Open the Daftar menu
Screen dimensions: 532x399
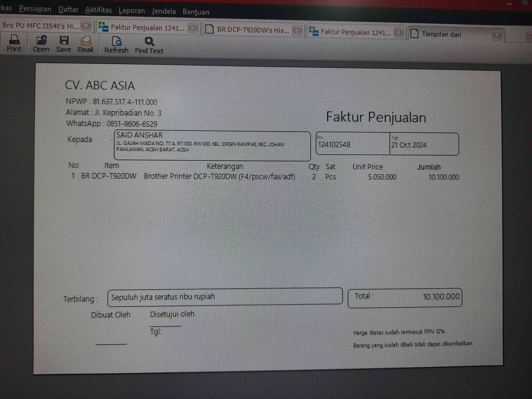click(68, 10)
